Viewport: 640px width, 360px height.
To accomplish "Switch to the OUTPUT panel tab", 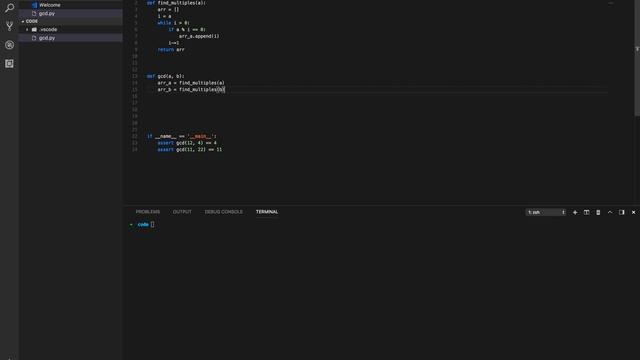I will pyautogui.click(x=182, y=212).
